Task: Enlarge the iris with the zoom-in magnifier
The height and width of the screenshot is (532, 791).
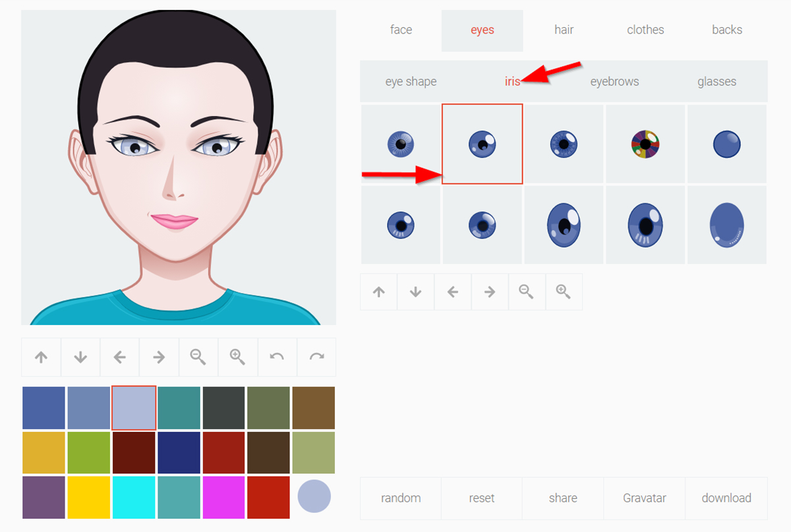Action: click(x=564, y=291)
